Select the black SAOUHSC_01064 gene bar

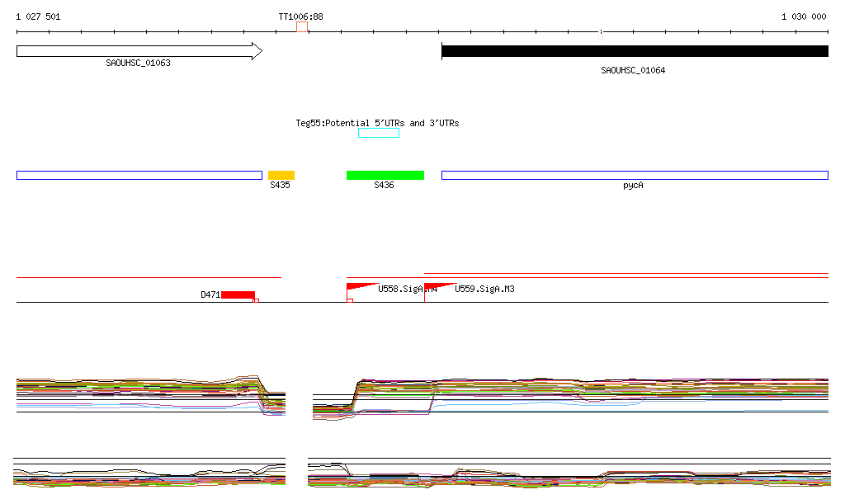[634, 51]
